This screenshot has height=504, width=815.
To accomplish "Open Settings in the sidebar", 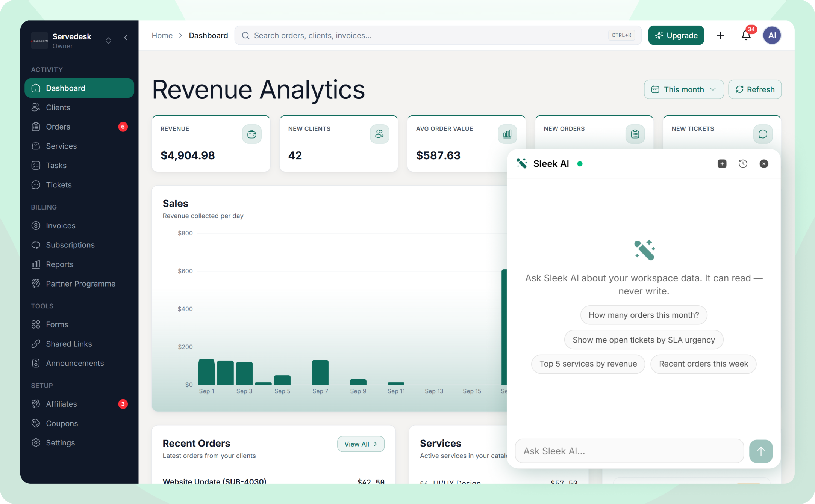I will pyautogui.click(x=79, y=443).
